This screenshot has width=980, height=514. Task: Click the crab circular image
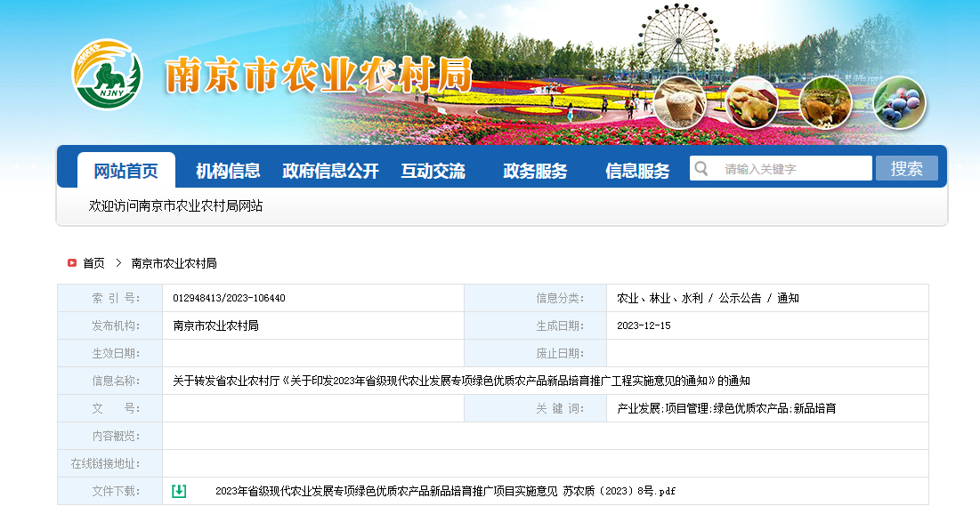[825, 102]
